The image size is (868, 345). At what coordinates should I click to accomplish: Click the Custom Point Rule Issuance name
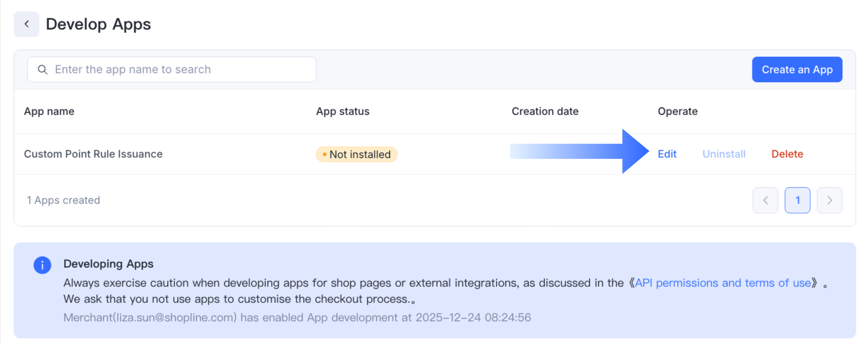[x=93, y=154]
